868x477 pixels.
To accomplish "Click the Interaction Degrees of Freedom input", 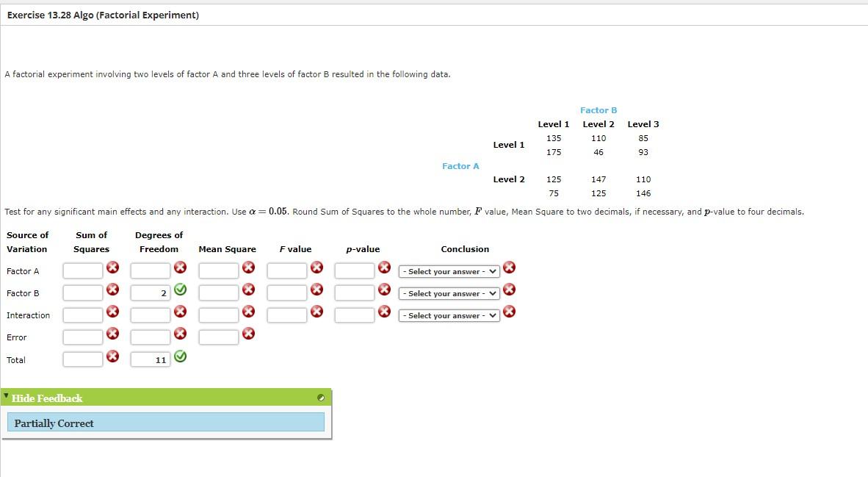I will pyautogui.click(x=151, y=315).
